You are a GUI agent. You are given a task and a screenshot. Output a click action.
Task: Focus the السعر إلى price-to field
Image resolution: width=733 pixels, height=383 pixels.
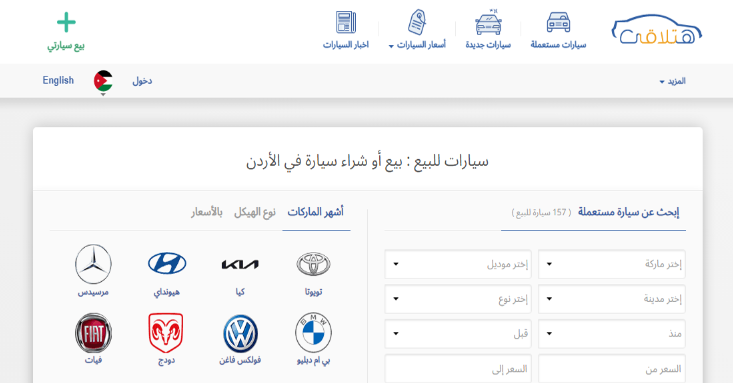click(458, 369)
